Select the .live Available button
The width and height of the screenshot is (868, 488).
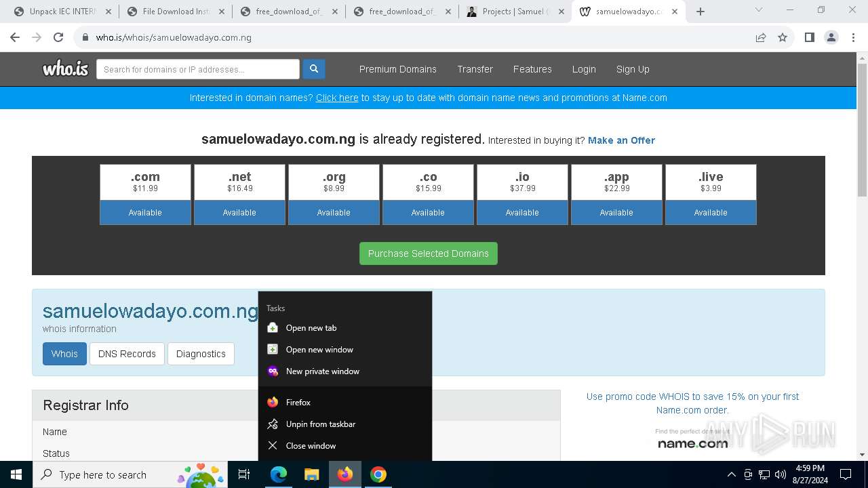pos(711,212)
